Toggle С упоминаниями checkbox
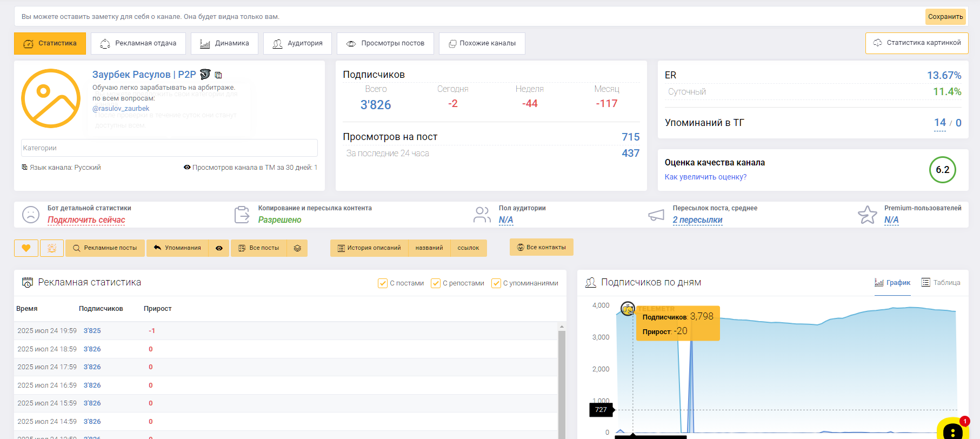The height and width of the screenshot is (439, 980). 496,283
